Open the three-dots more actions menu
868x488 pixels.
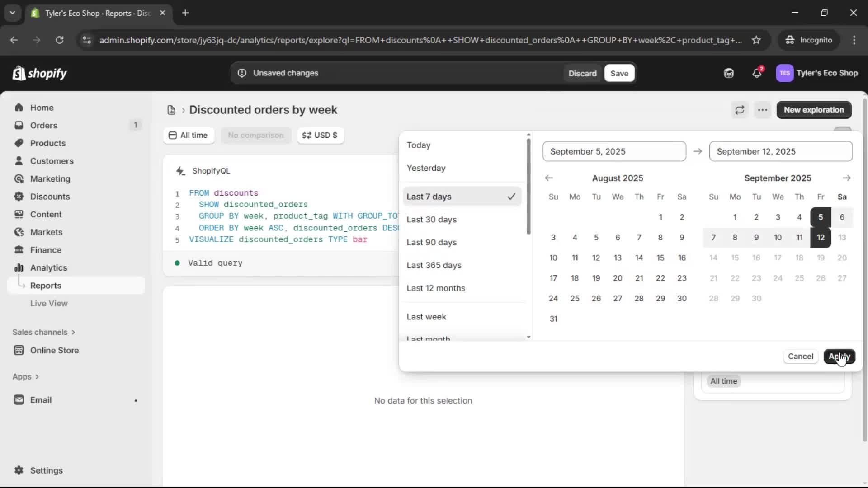coord(763,110)
